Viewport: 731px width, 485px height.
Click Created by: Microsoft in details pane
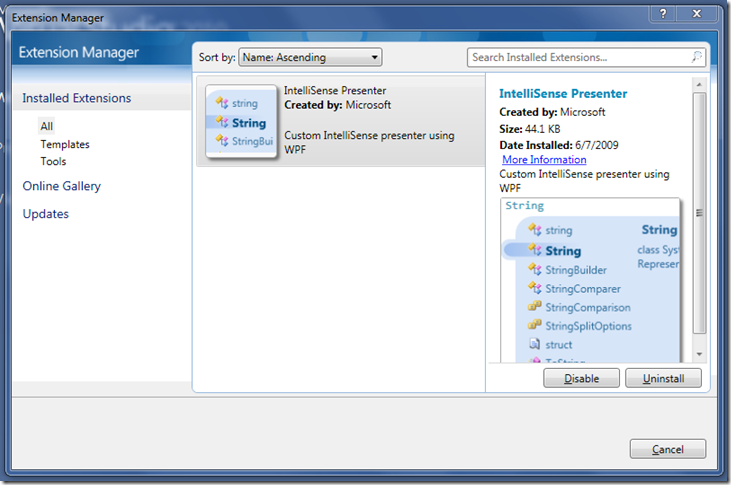point(552,112)
